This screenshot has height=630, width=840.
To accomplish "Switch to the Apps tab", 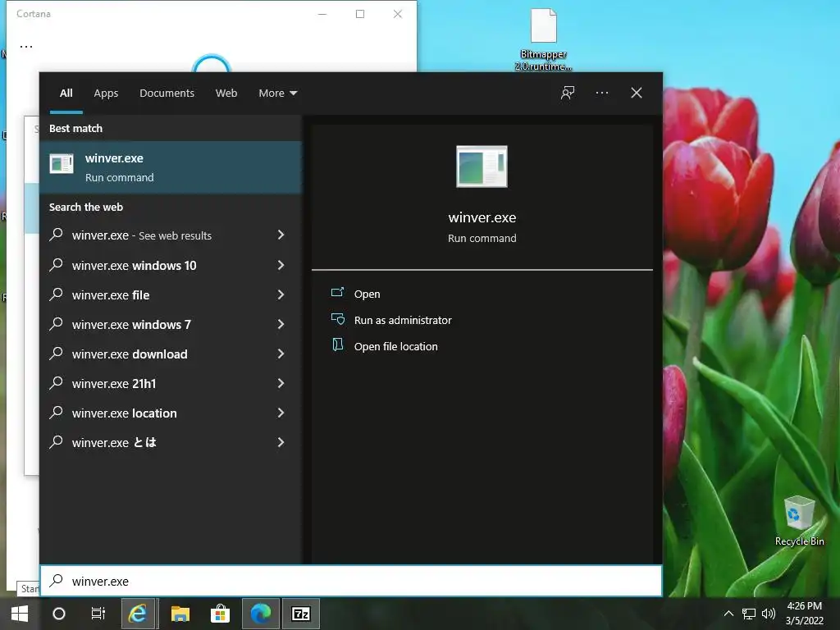I will point(106,94).
